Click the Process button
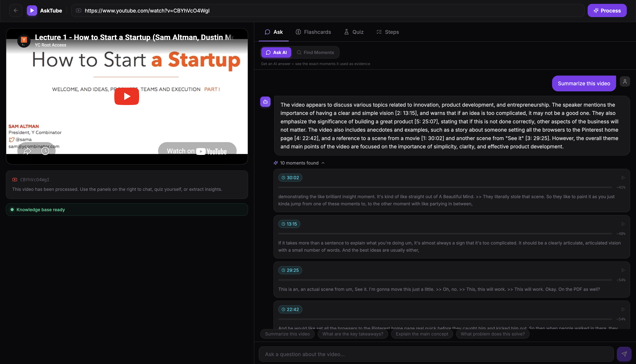Image resolution: width=636 pixels, height=364 pixels. coord(607,10)
